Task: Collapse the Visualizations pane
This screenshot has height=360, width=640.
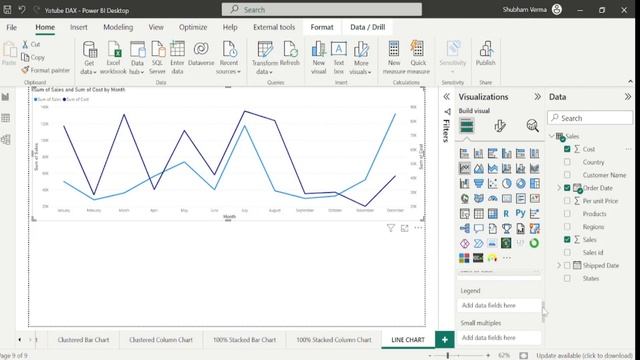Action: click(x=538, y=97)
